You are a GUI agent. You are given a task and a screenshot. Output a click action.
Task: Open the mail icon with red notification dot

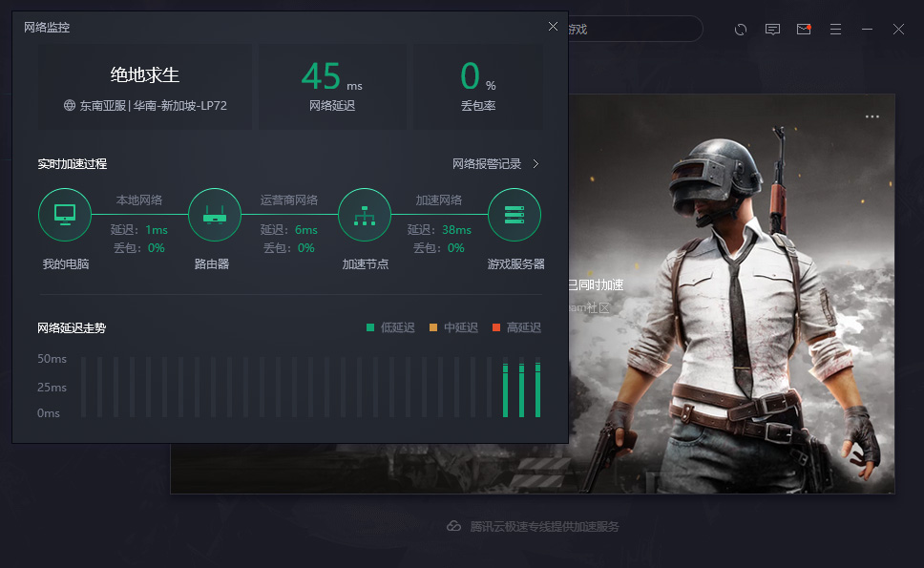[804, 30]
